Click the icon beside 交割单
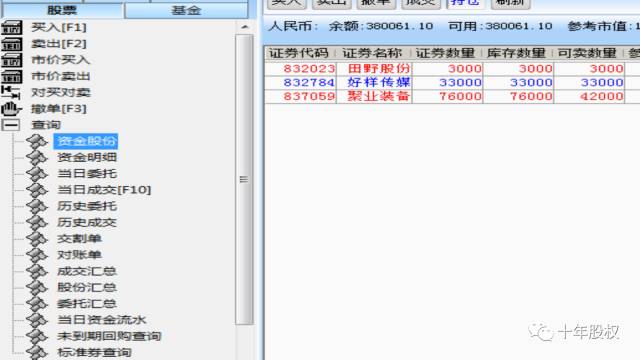 (37, 238)
